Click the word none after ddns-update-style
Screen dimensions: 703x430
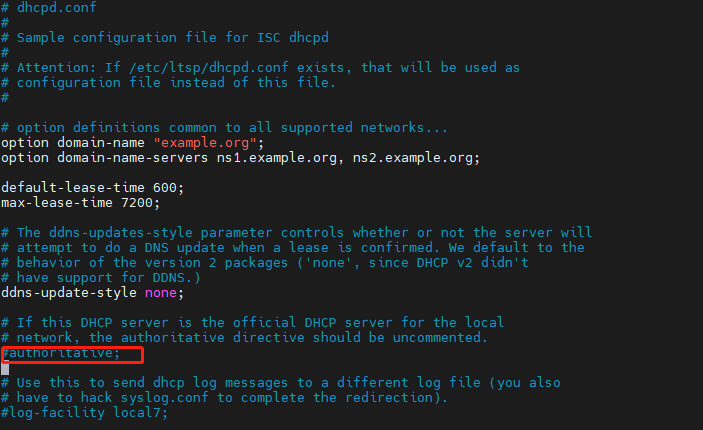[x=161, y=293]
